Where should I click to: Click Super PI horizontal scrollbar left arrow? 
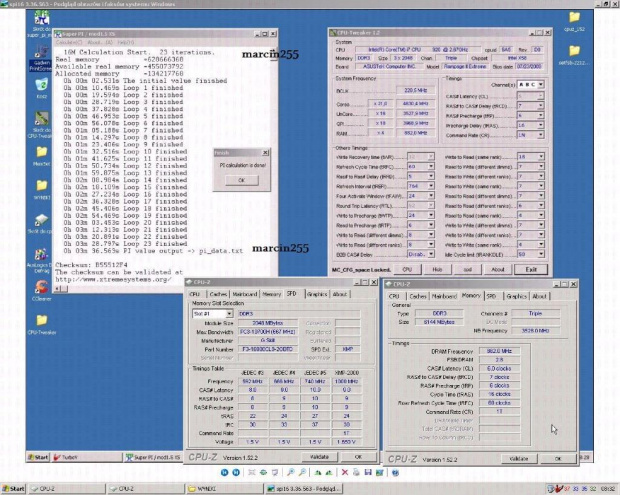[57, 289]
